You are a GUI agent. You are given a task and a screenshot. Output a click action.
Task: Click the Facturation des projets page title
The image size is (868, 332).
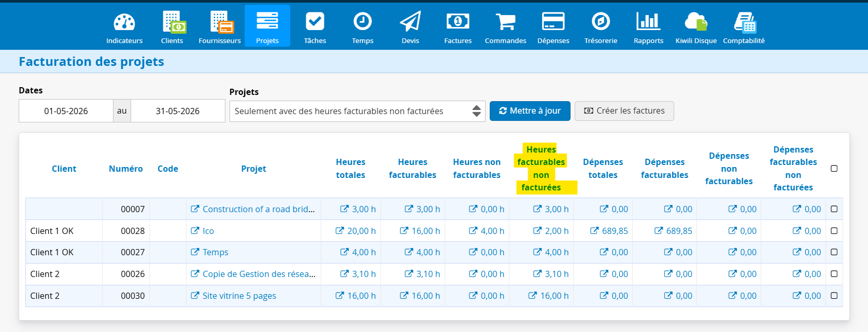91,61
